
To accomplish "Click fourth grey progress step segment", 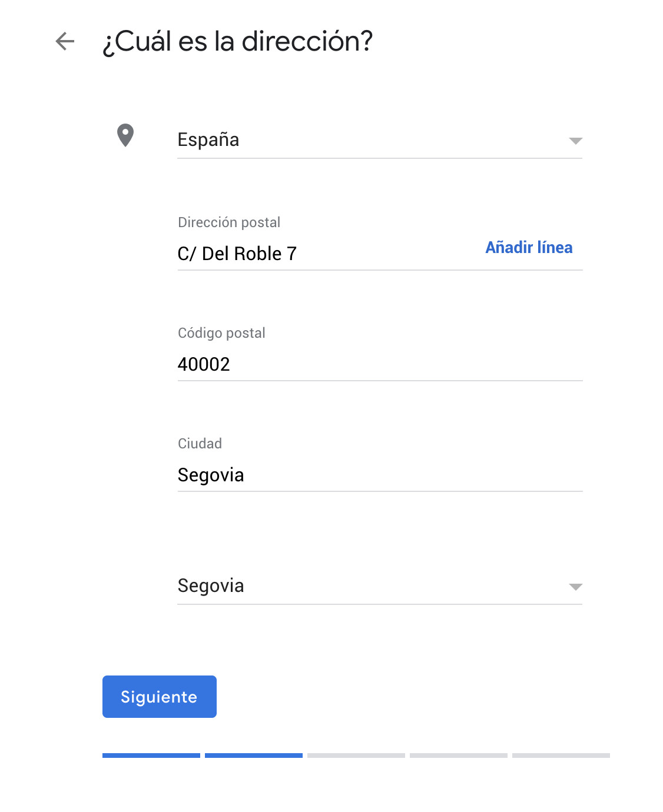I will click(459, 756).
